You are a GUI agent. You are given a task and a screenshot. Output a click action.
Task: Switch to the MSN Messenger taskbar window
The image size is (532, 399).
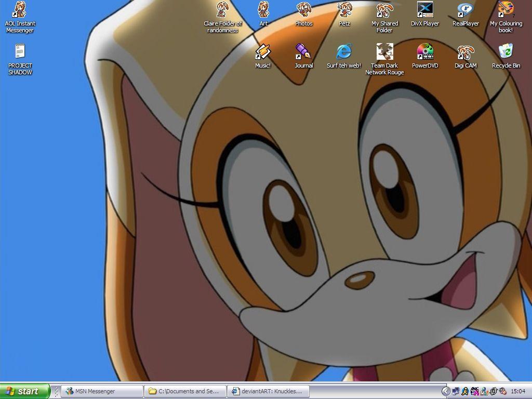click(x=101, y=391)
